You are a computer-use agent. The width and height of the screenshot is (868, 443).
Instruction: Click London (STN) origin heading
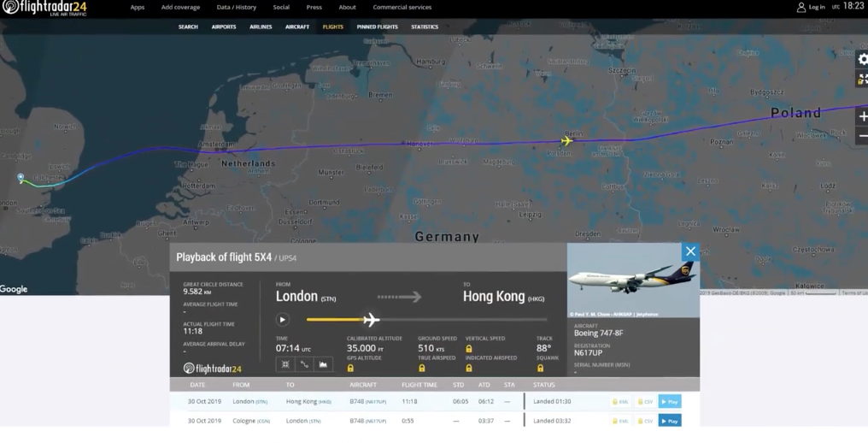(306, 297)
